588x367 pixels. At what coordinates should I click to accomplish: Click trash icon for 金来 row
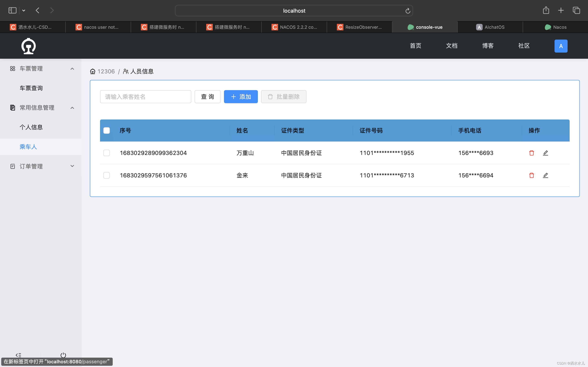[x=531, y=175]
